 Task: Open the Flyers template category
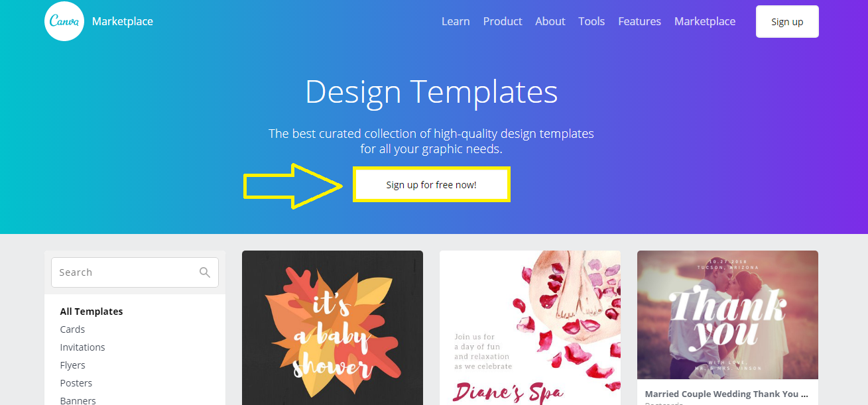click(72, 365)
